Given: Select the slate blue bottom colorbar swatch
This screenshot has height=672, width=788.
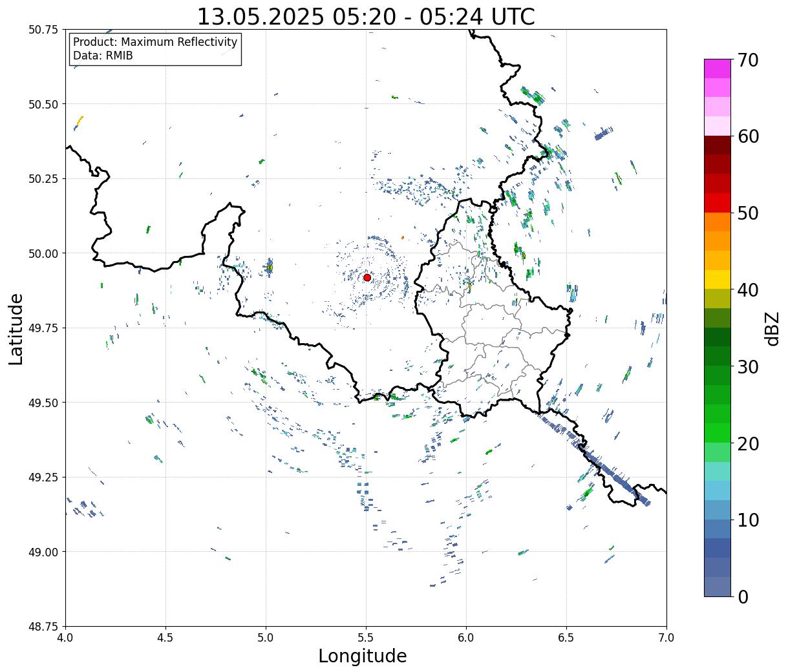Looking at the screenshot, I should click(x=718, y=586).
